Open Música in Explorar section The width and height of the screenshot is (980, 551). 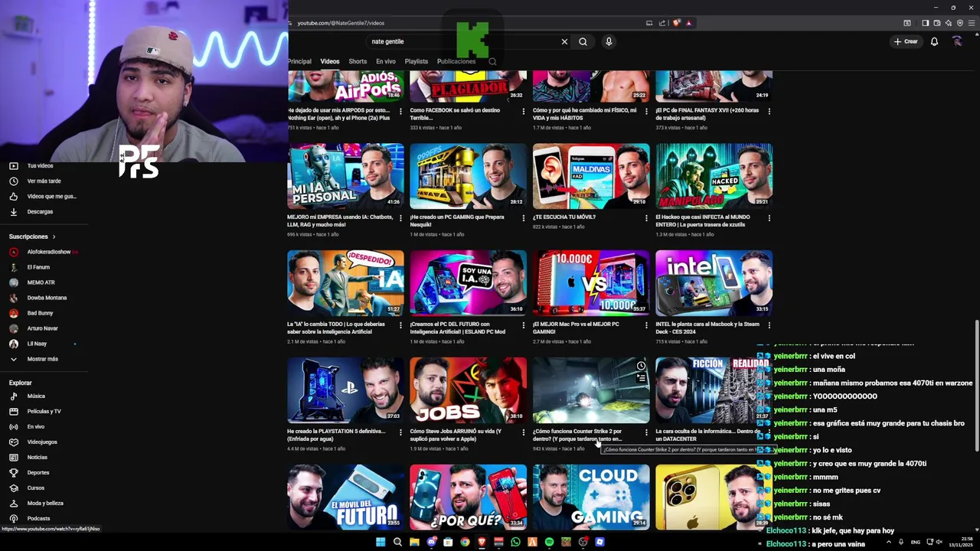click(x=28, y=396)
